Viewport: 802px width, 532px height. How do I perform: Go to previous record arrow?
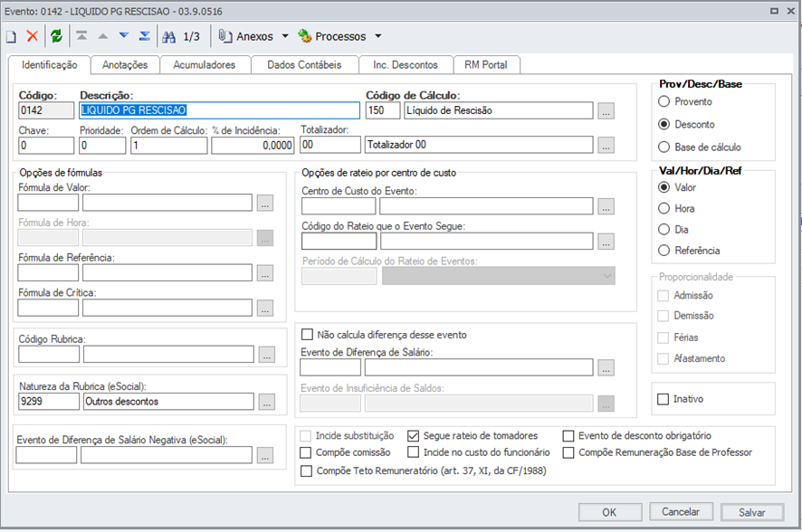click(103, 36)
